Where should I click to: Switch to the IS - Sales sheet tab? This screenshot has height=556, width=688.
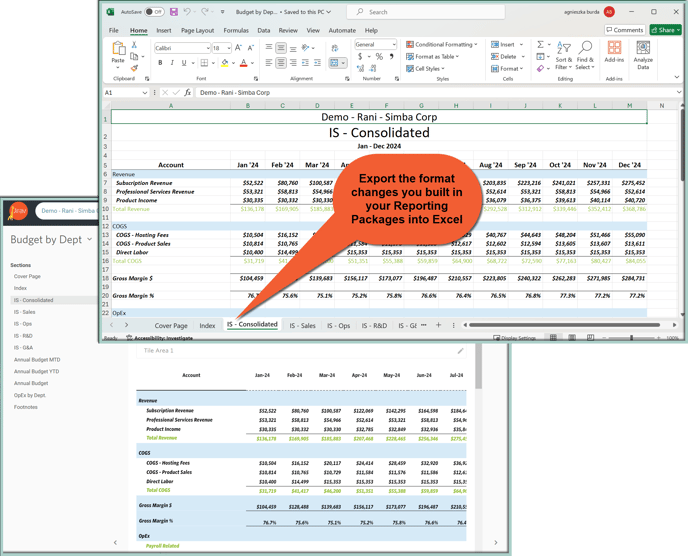302,326
